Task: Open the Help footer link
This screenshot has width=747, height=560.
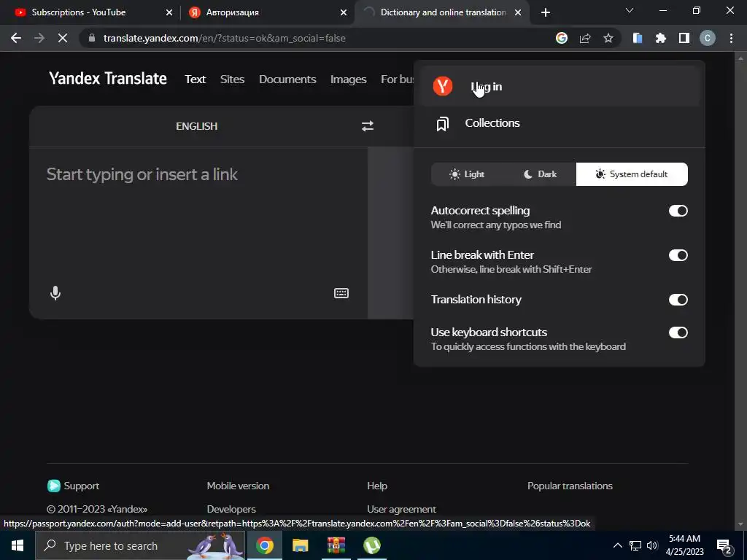Action: click(x=377, y=486)
